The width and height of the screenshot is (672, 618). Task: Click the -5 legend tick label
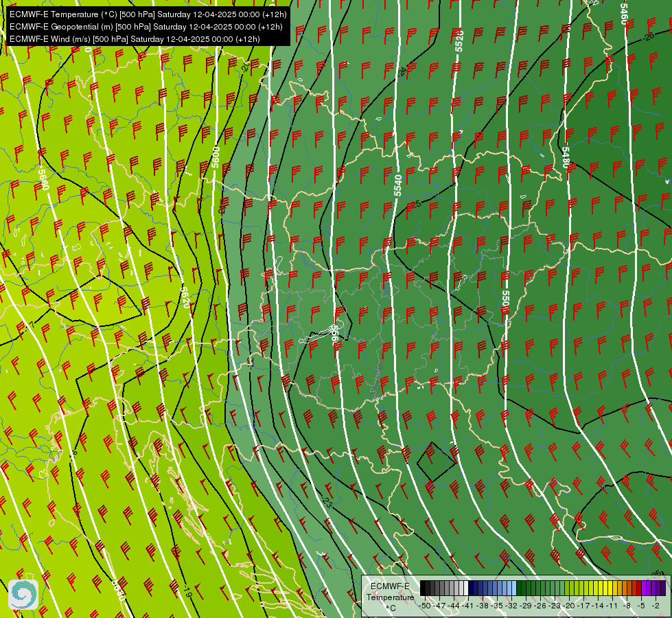[x=641, y=606]
